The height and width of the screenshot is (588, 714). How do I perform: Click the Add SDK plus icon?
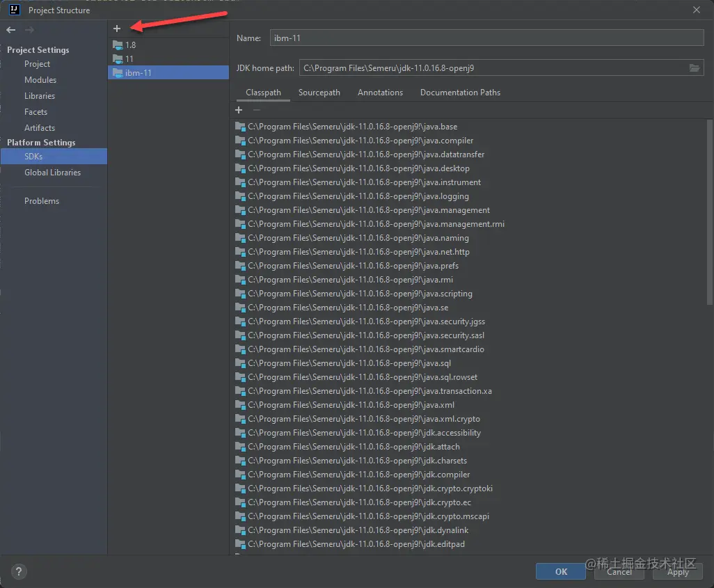(117, 29)
